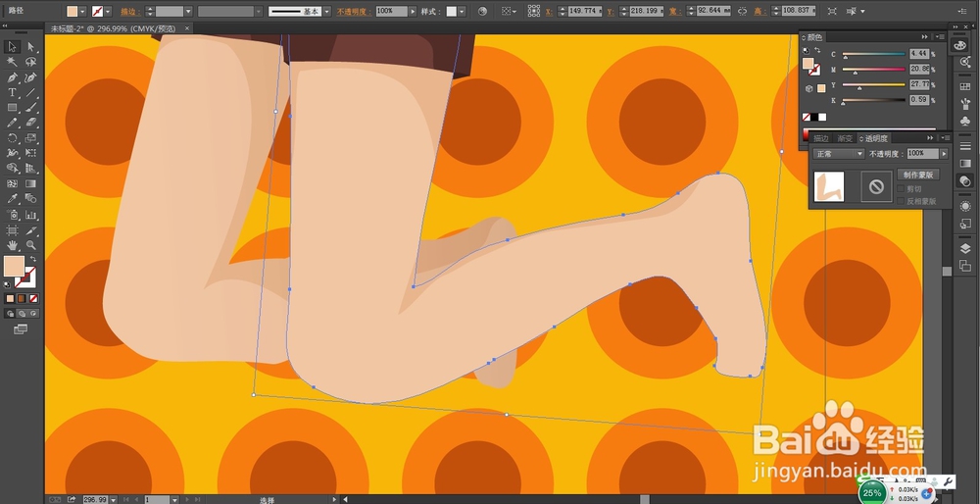
Task: Open the 正常 blending mode dropdown
Action: pyautogui.click(x=839, y=154)
